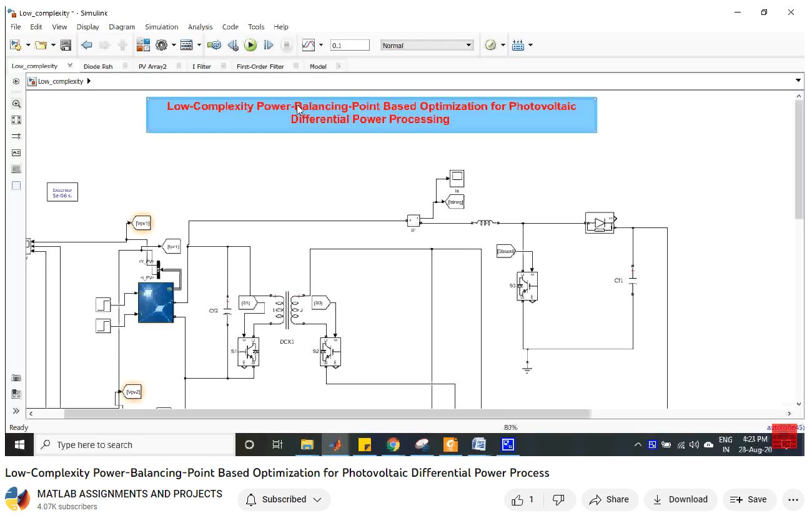
Task: Save the model with the floppy disk icon
Action: pos(66,45)
